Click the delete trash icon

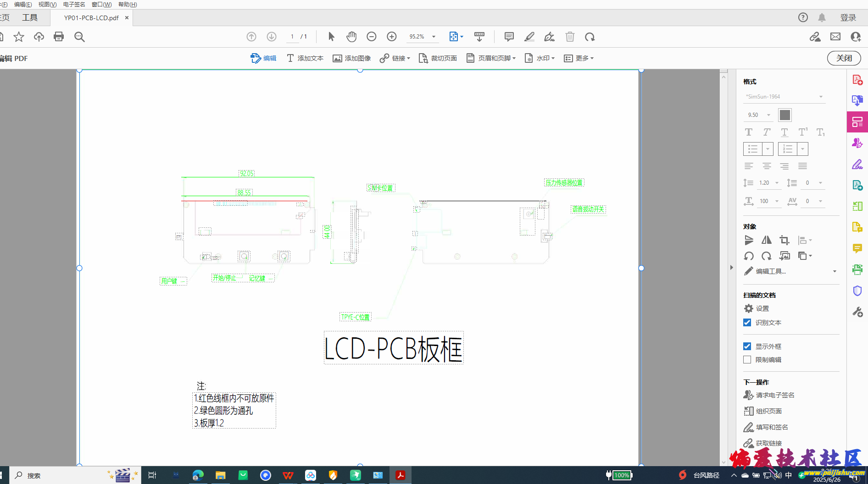coord(570,37)
